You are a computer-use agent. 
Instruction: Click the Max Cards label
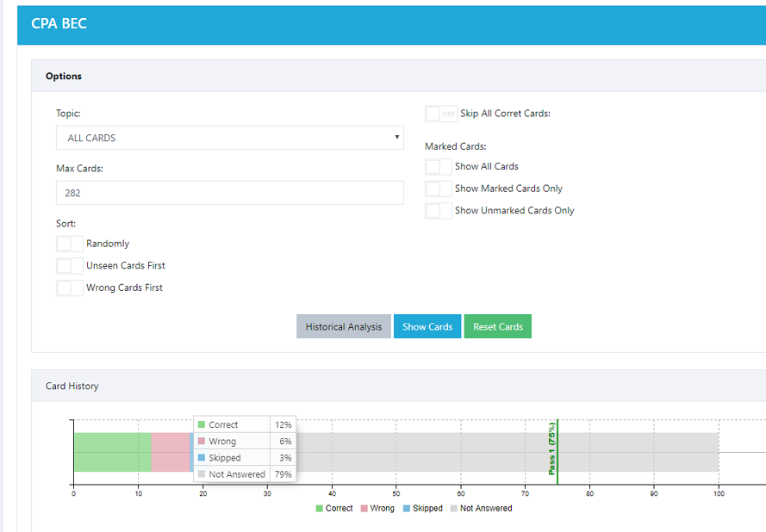point(79,169)
